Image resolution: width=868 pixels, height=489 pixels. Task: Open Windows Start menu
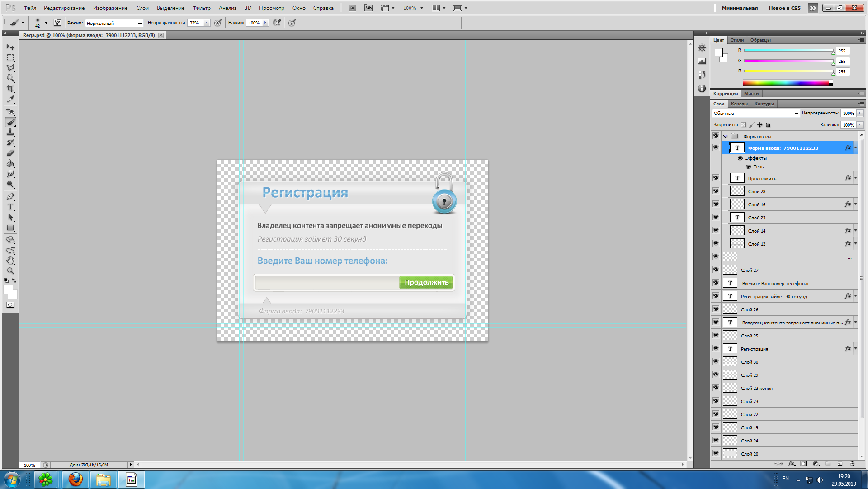12,479
